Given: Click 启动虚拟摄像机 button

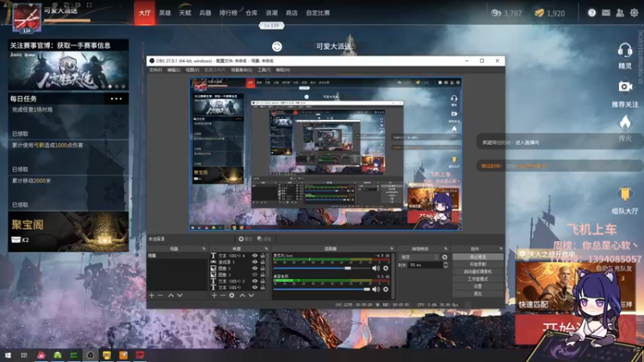Looking at the screenshot, I should pos(477,272).
